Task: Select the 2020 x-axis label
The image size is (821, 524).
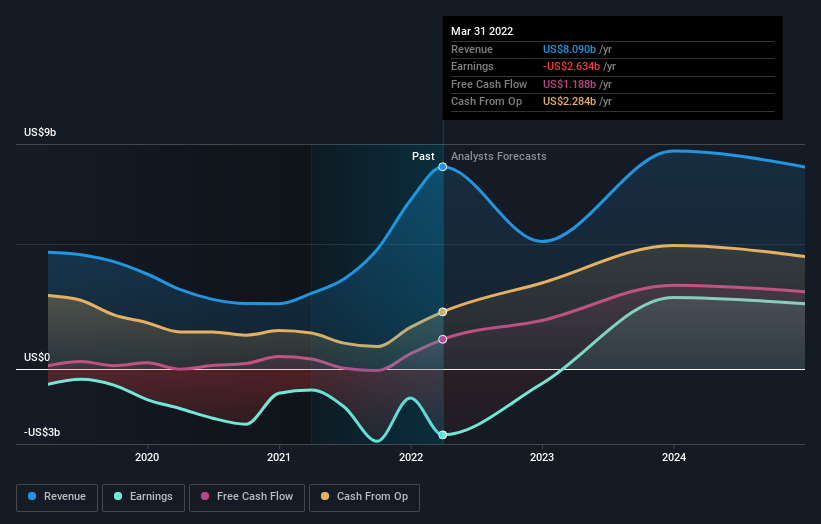Action: [x=147, y=457]
